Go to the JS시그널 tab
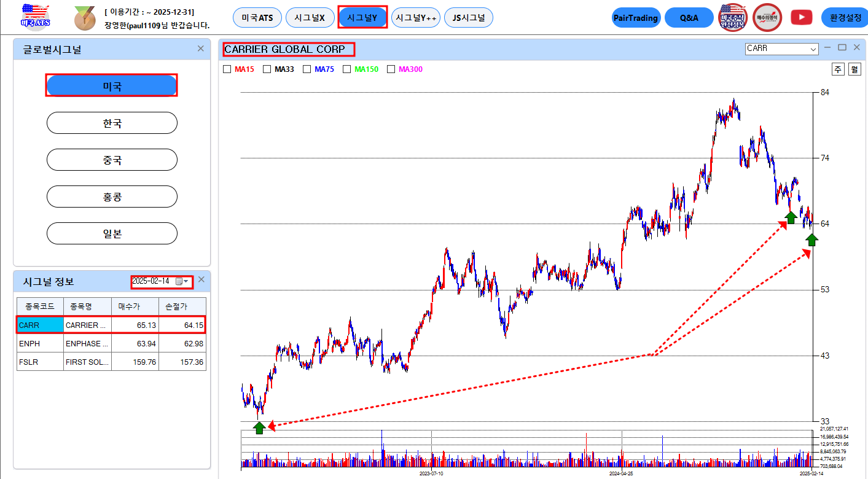868x479 pixels. [468, 18]
